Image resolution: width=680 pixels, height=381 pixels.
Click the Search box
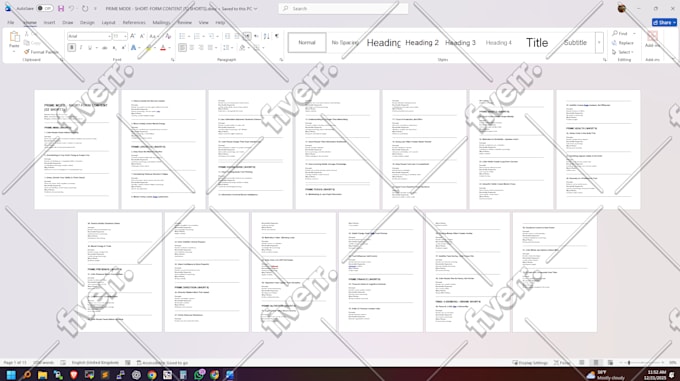343,9
